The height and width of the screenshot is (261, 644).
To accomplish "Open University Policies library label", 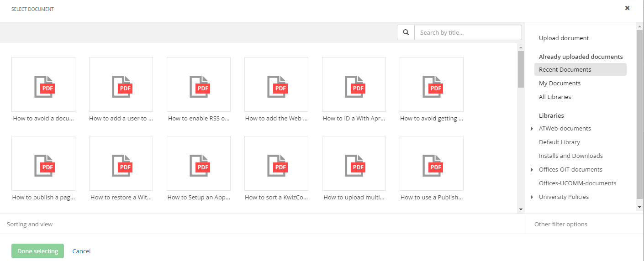I will coord(564,197).
